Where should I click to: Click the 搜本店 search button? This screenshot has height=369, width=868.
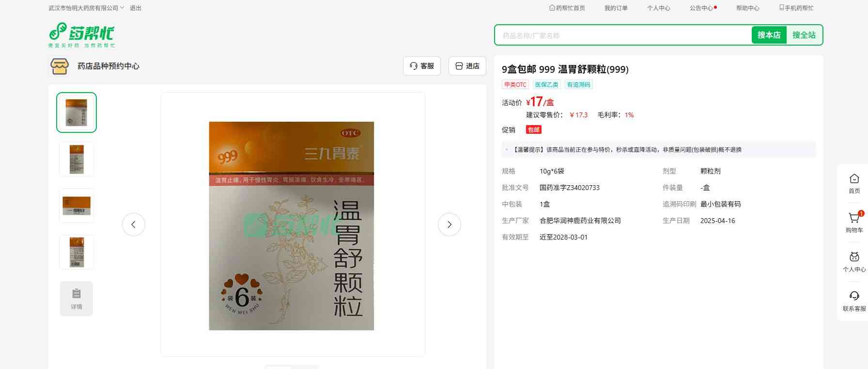pyautogui.click(x=769, y=35)
